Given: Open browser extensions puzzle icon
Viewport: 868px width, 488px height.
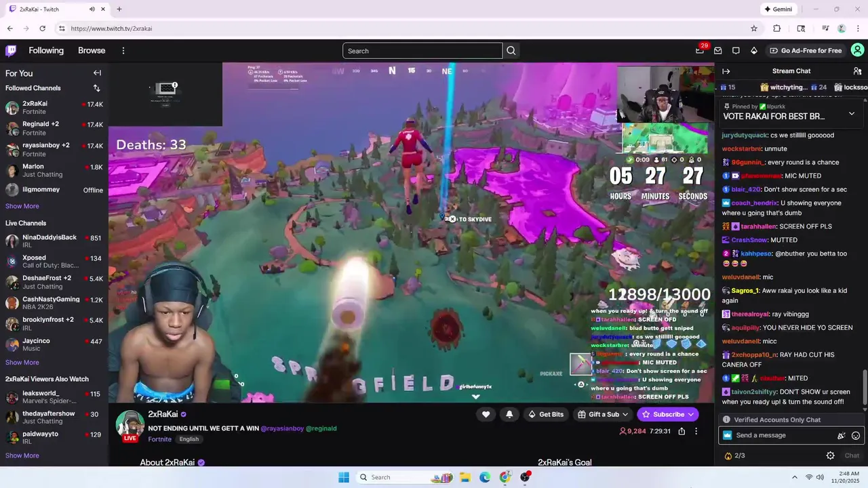Looking at the screenshot, I should 777,28.
